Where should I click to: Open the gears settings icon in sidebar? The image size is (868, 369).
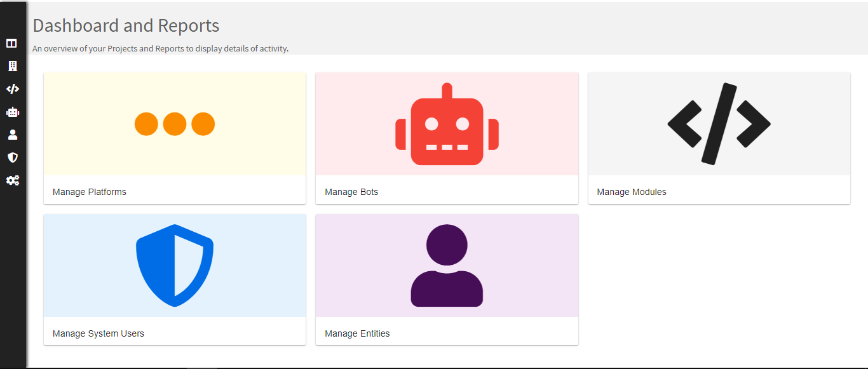click(x=12, y=180)
